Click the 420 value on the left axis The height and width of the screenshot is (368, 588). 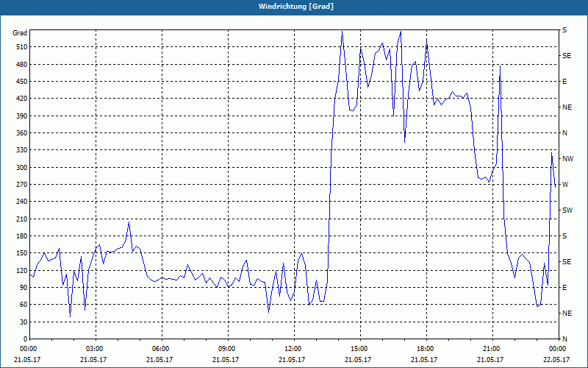coord(21,99)
